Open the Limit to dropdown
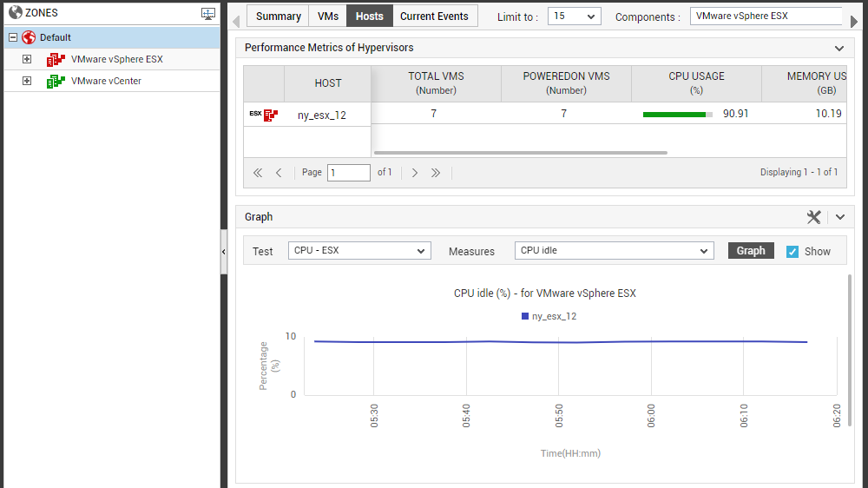The width and height of the screenshot is (868, 488). [x=574, y=16]
